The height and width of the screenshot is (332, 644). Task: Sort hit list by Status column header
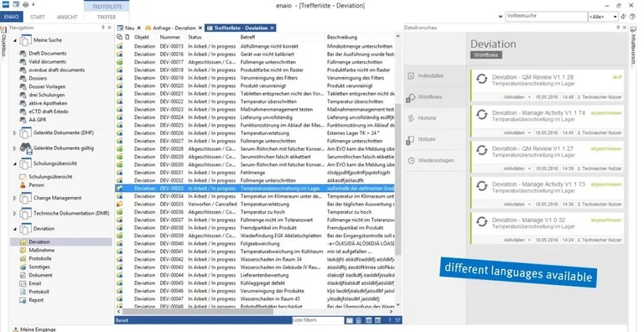pos(195,37)
